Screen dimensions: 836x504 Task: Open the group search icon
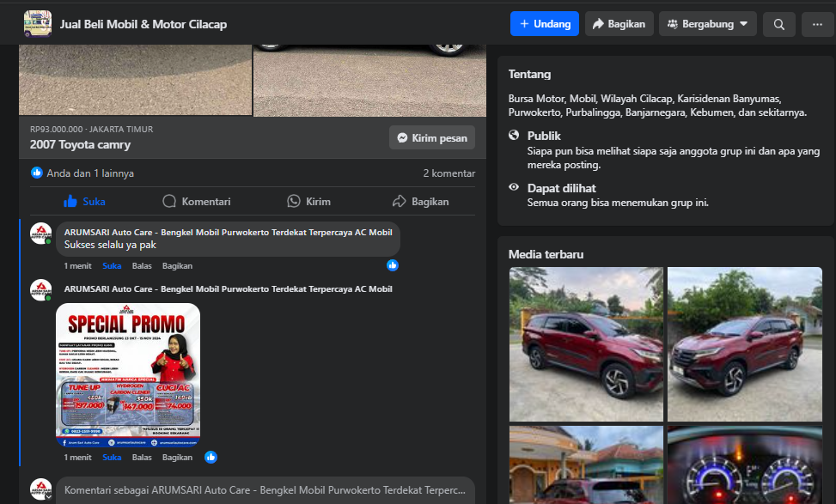click(779, 25)
